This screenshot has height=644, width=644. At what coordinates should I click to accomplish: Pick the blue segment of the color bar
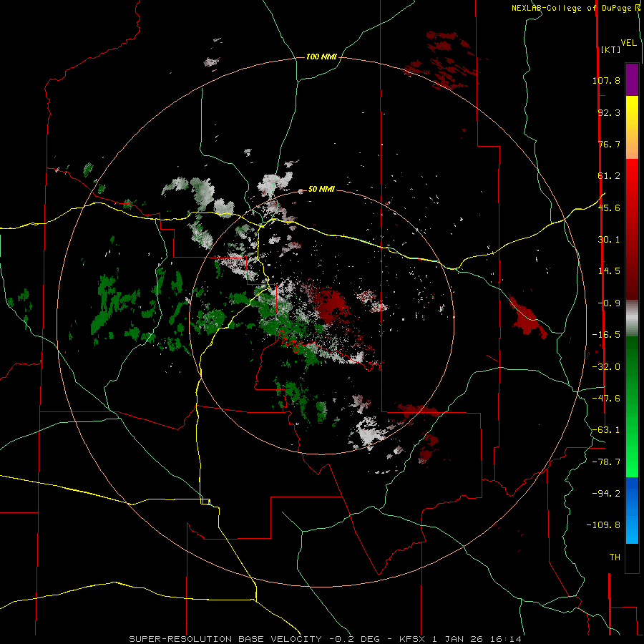(632, 510)
